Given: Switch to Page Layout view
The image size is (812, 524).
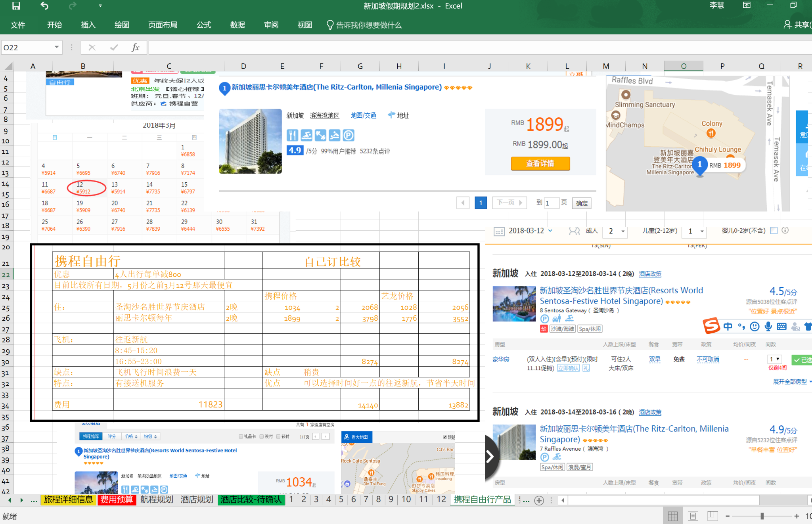Looking at the screenshot, I should (693, 516).
